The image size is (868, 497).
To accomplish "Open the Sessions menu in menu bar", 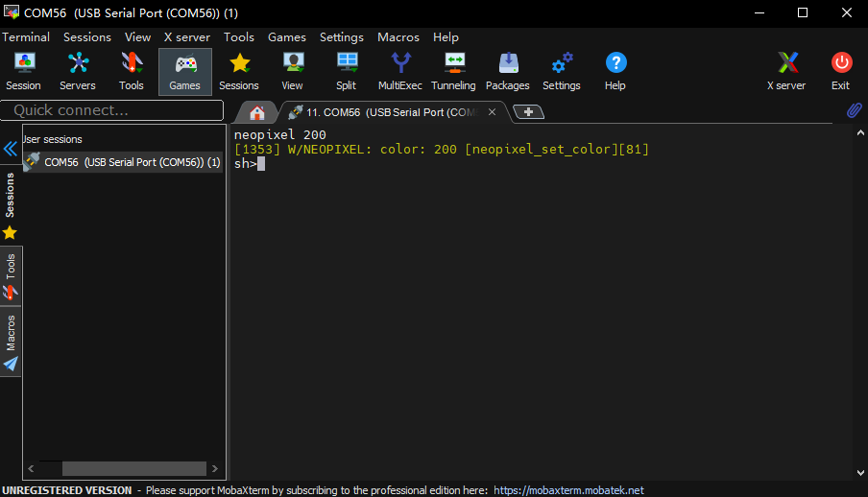I will coord(87,37).
